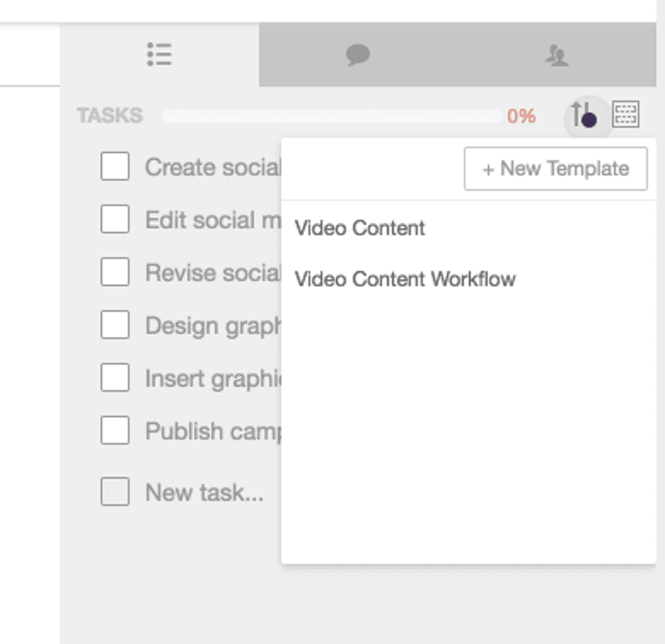Check the 'Edit social m' task checkbox
The width and height of the screenshot is (665, 644).
click(115, 219)
